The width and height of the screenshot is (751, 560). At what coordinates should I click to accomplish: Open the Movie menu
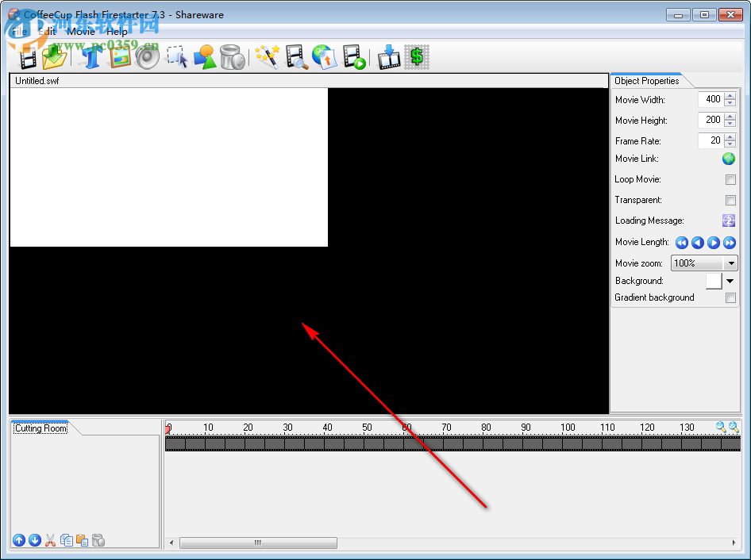80,32
